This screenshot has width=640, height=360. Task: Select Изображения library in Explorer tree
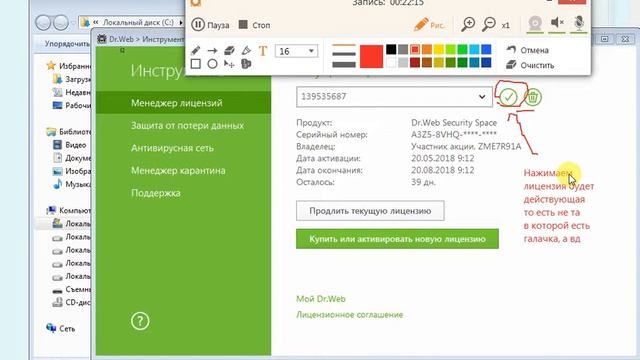point(72,171)
